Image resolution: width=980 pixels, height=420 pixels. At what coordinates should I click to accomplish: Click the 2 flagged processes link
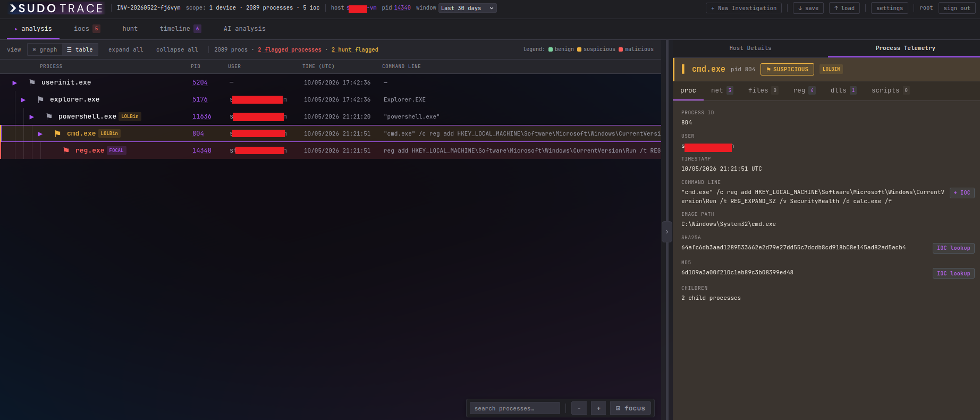(x=290, y=49)
